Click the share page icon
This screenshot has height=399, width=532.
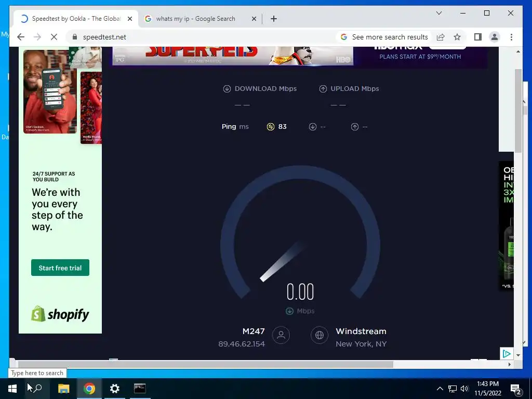click(441, 37)
